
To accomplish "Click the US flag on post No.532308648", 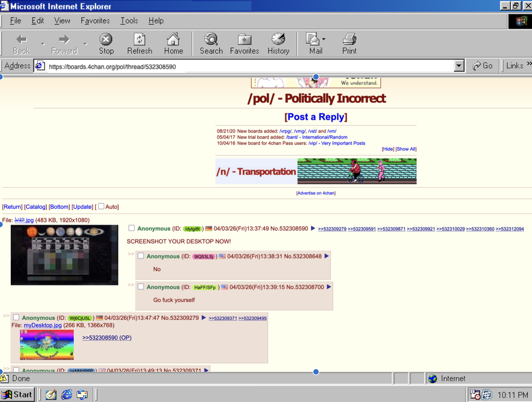I will tap(222, 256).
